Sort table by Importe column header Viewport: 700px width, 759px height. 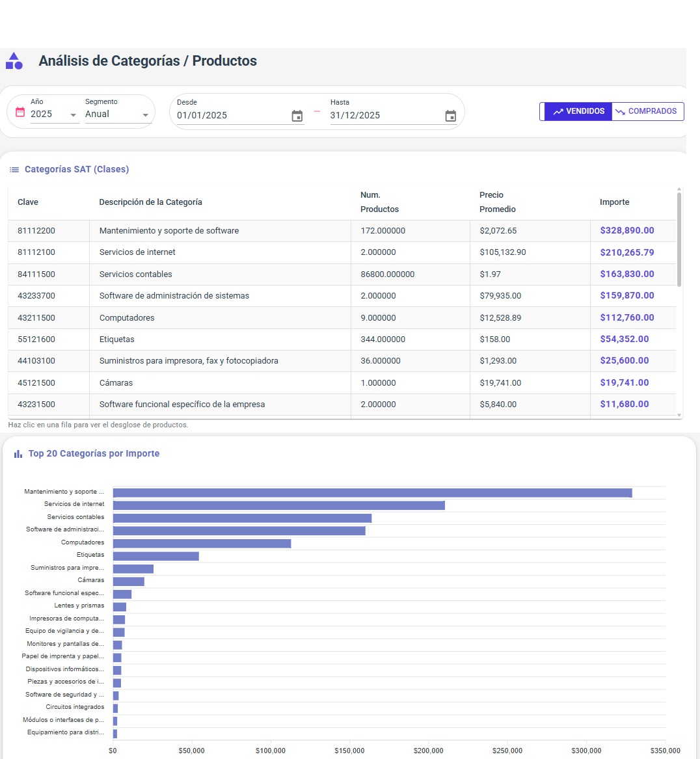pos(614,202)
